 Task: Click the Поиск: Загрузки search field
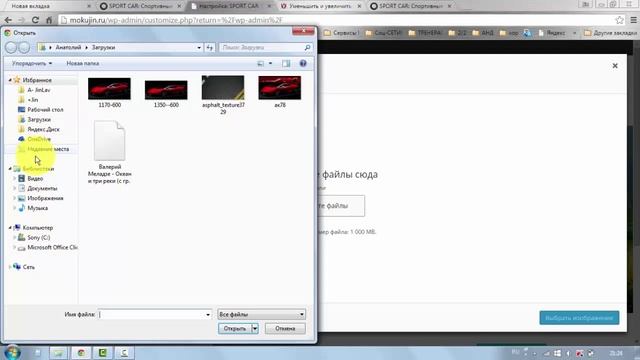[x=266, y=47]
